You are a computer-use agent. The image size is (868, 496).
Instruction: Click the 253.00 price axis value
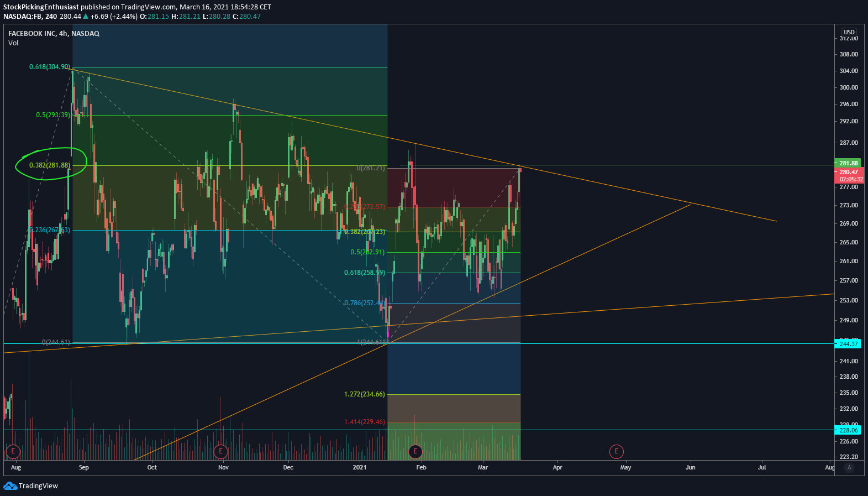[x=849, y=300]
